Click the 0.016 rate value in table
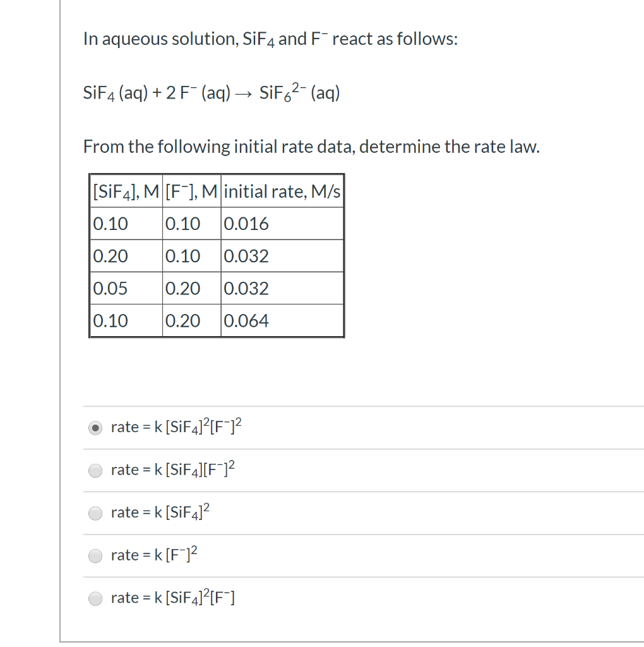The image size is (644, 647). point(245,224)
